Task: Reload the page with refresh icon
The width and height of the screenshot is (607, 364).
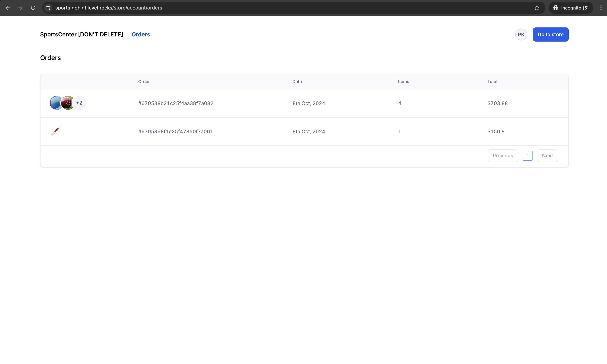Action: 33,8
